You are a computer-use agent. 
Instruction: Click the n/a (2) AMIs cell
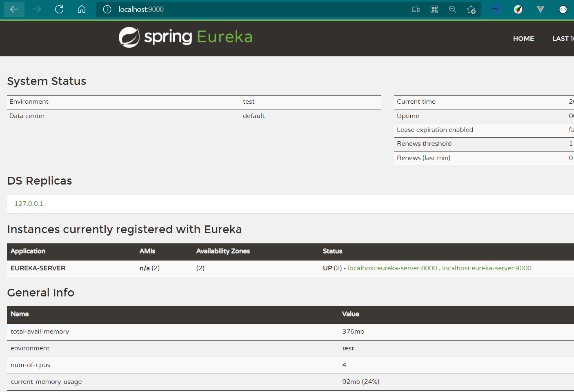coord(149,268)
